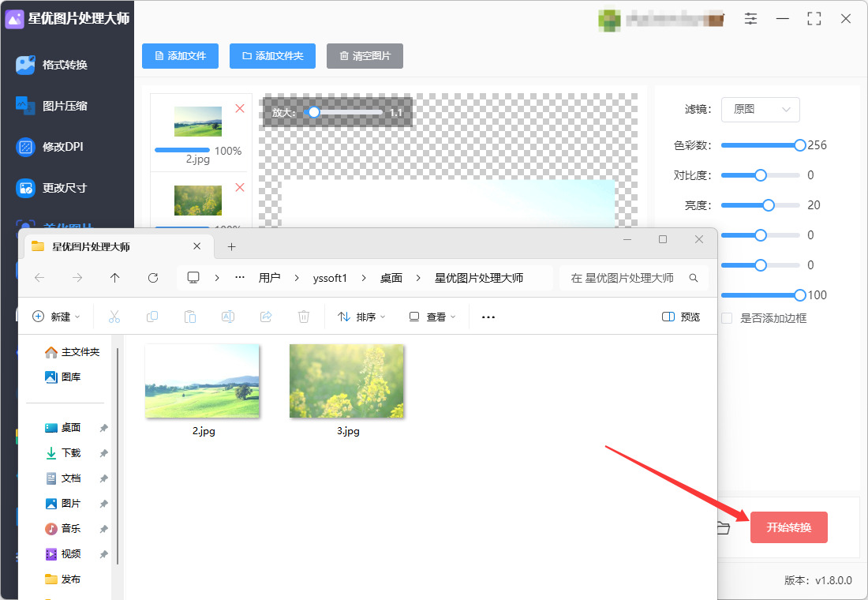This screenshot has height=600, width=868.
Task: Cut the selected item in Explorer
Action: tap(114, 317)
